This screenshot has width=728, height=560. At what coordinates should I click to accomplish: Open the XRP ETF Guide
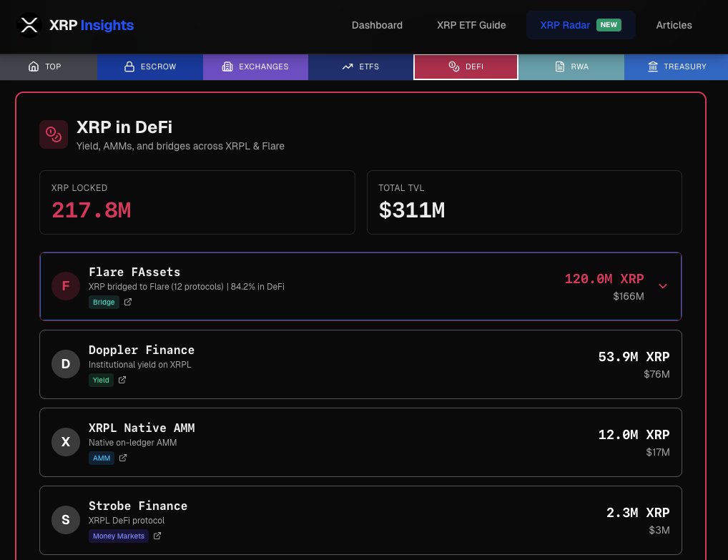coord(471,25)
